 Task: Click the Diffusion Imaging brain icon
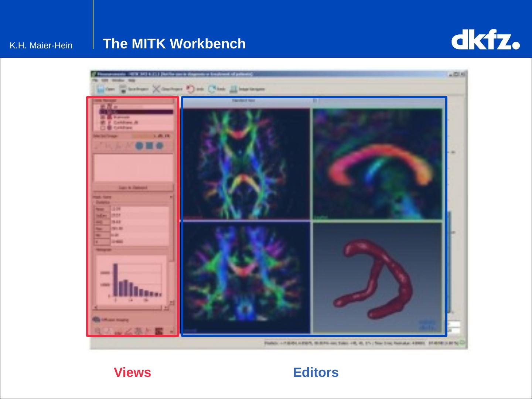[96, 320]
